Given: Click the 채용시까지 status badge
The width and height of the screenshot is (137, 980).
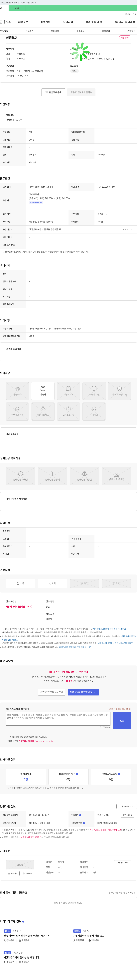Looking at the screenshot, I should click(125, 38).
